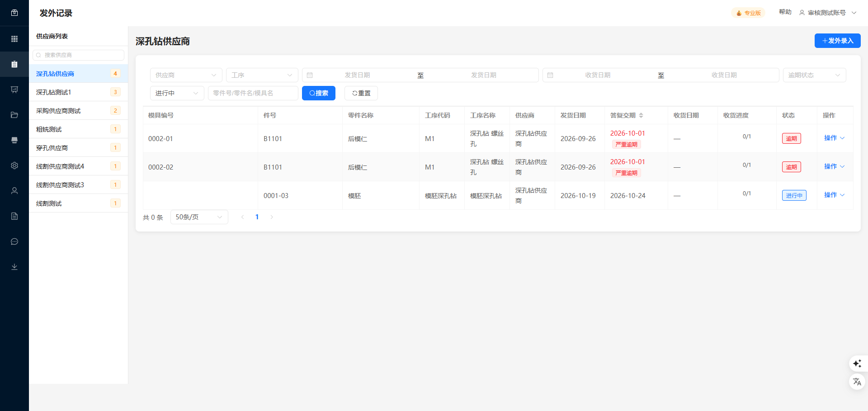868x411 pixels.
Task: Open the user profile sidebar icon
Action: coord(14,191)
